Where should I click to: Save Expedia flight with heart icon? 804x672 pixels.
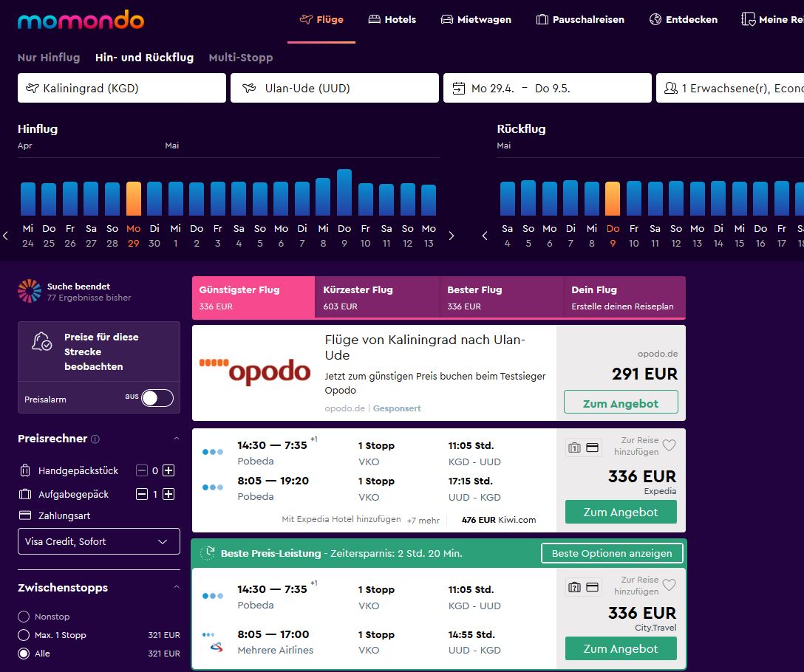click(x=669, y=445)
